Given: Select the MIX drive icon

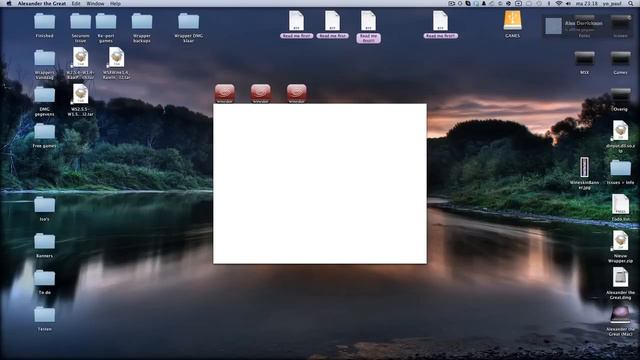Looking at the screenshot, I should click(x=584, y=59).
